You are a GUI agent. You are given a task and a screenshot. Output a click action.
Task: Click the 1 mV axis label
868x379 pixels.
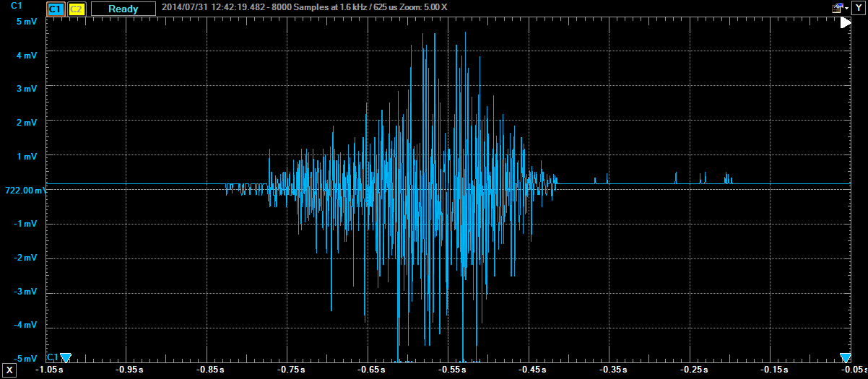[27, 156]
